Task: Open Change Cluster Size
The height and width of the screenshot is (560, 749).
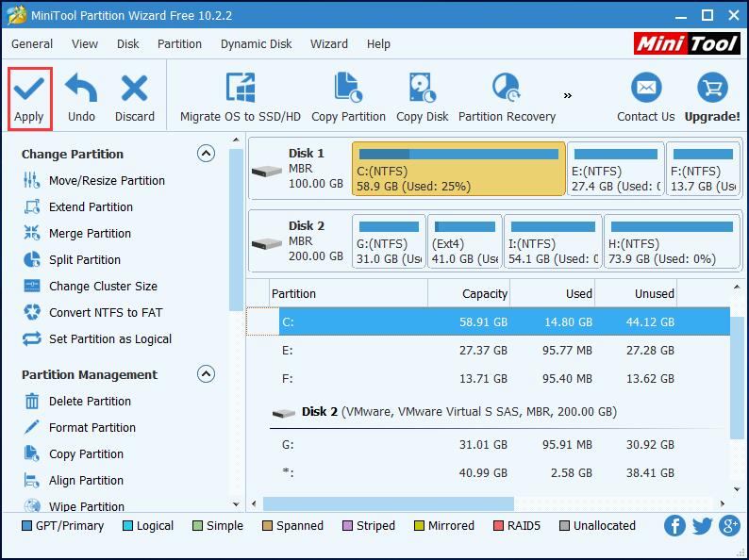Action: [91, 286]
